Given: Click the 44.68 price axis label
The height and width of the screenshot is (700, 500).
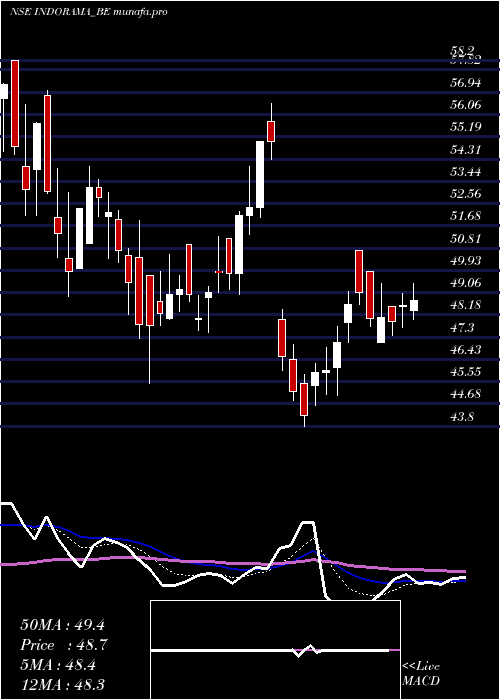Looking at the screenshot, I should 466,394.
